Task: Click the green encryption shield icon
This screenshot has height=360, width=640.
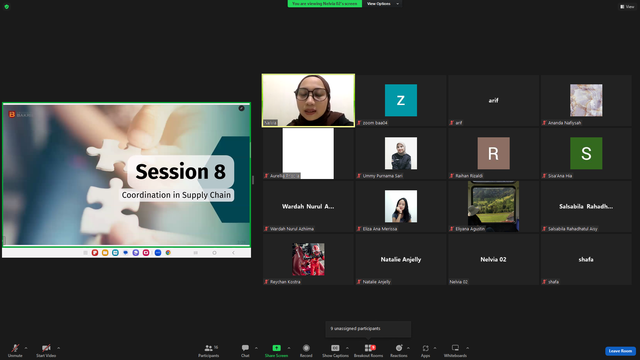Action: (7, 7)
